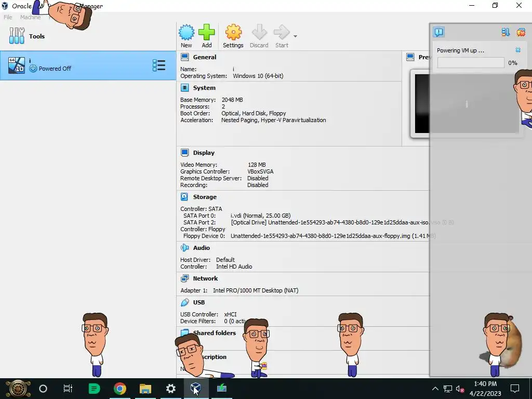The width and height of the screenshot is (532, 399).
Task: Open the General section header link
Action: 205,57
